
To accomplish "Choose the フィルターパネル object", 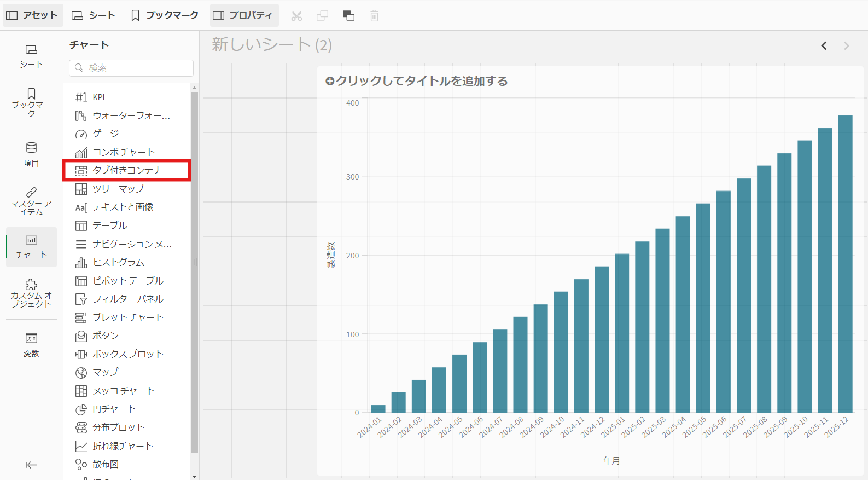I will coord(127,299).
